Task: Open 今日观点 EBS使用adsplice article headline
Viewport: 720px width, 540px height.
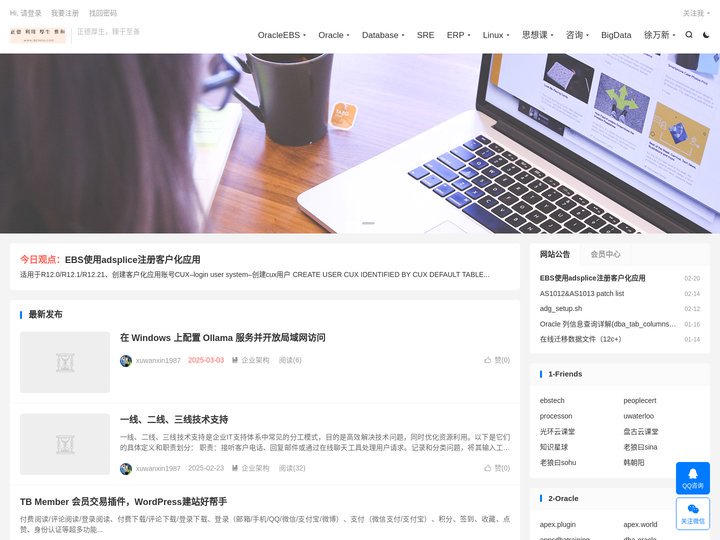Action: (x=132, y=259)
